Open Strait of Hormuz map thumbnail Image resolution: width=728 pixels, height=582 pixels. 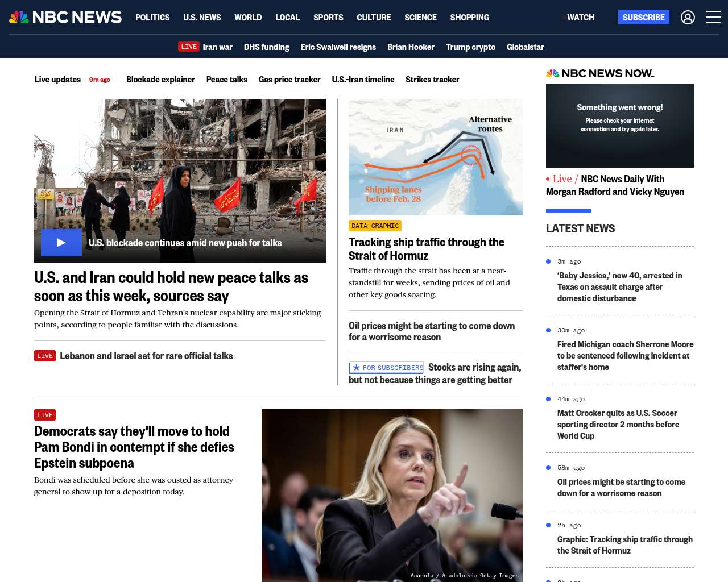coord(436,157)
